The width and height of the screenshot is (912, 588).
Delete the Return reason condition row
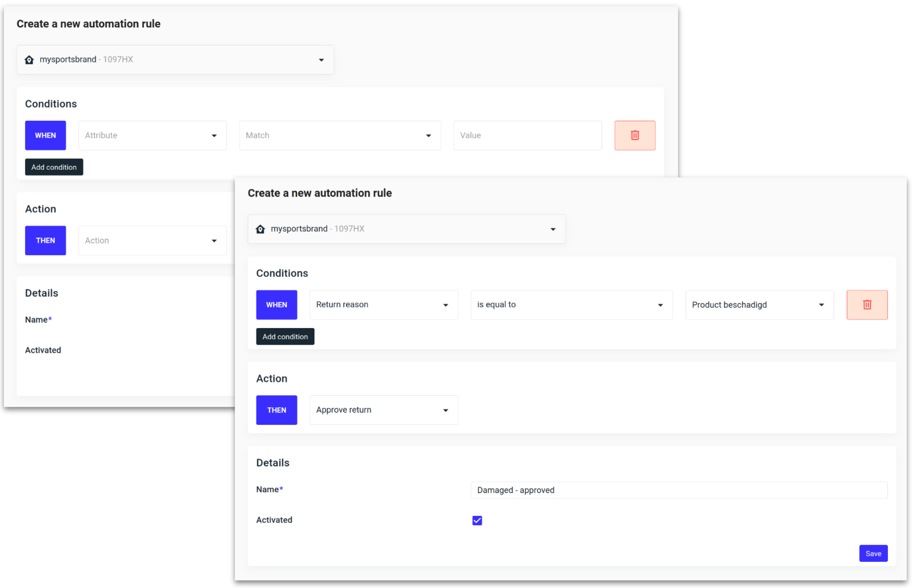(867, 305)
